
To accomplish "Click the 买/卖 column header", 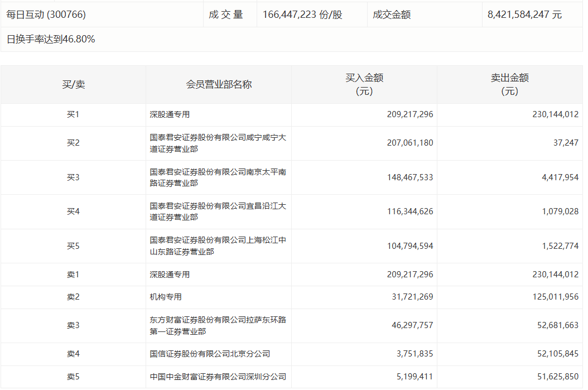I will coord(73,84).
